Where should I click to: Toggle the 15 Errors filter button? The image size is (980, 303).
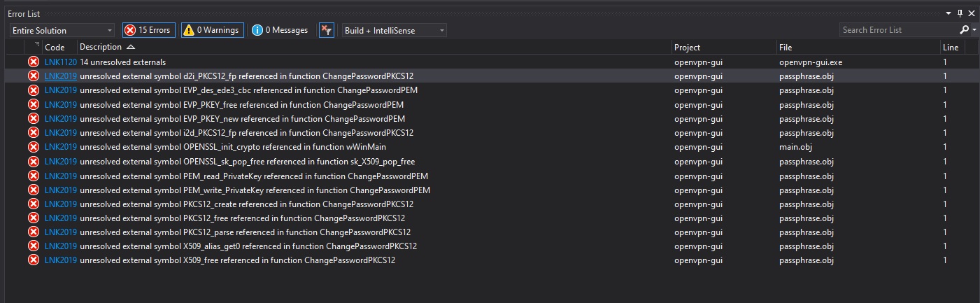pos(147,30)
